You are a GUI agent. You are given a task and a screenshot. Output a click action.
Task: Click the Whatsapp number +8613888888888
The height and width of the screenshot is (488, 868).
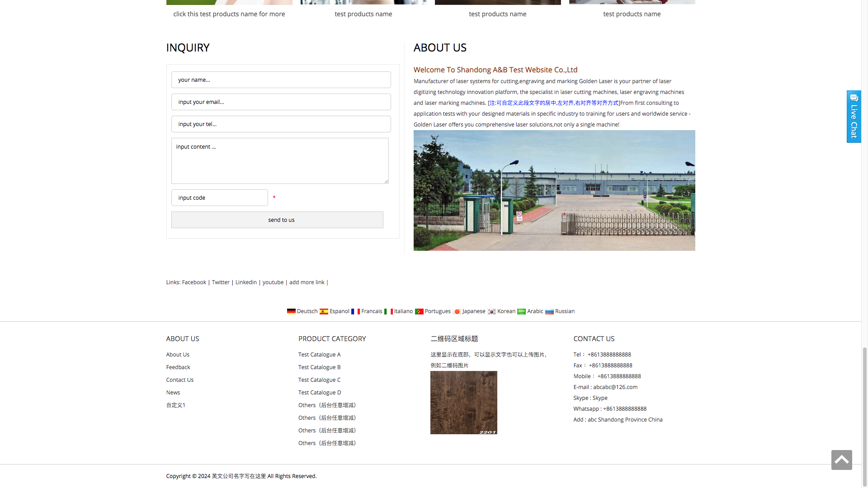[625, 409]
